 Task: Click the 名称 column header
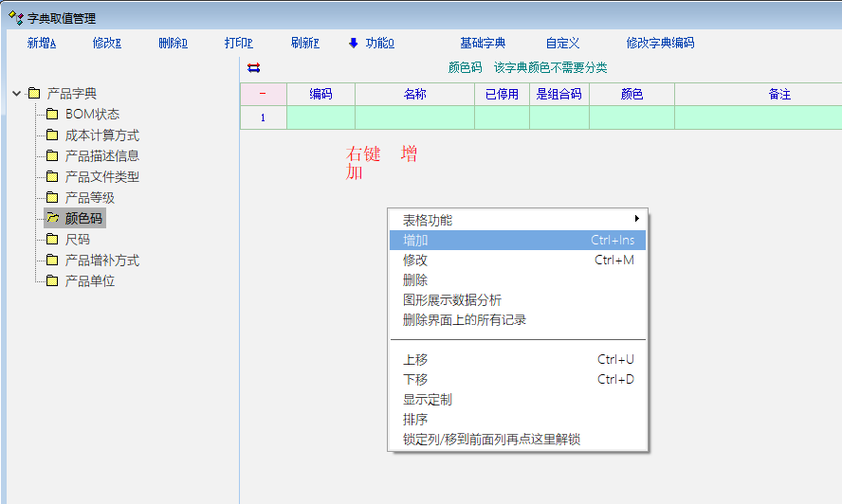[x=414, y=94]
